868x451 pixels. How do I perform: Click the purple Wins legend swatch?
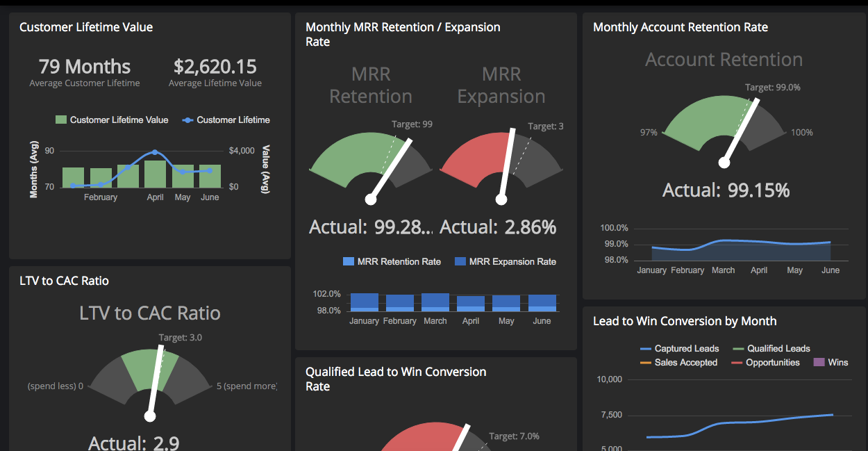(x=818, y=363)
